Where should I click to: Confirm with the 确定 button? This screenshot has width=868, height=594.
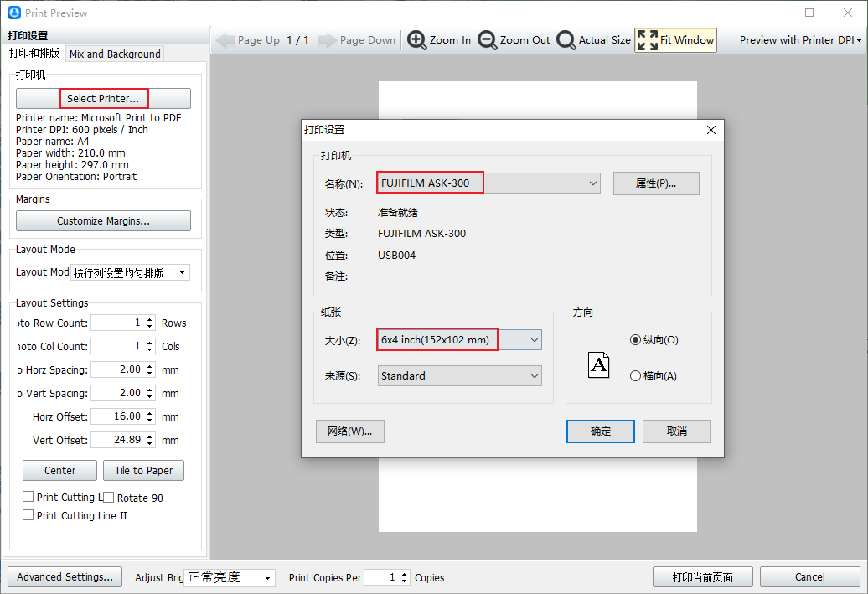click(x=600, y=431)
